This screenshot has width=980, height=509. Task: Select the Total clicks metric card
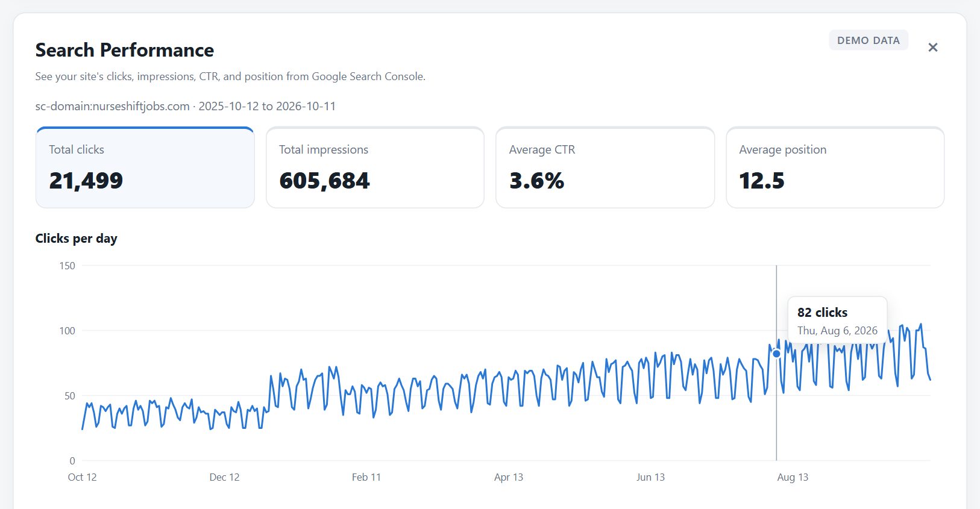[145, 167]
